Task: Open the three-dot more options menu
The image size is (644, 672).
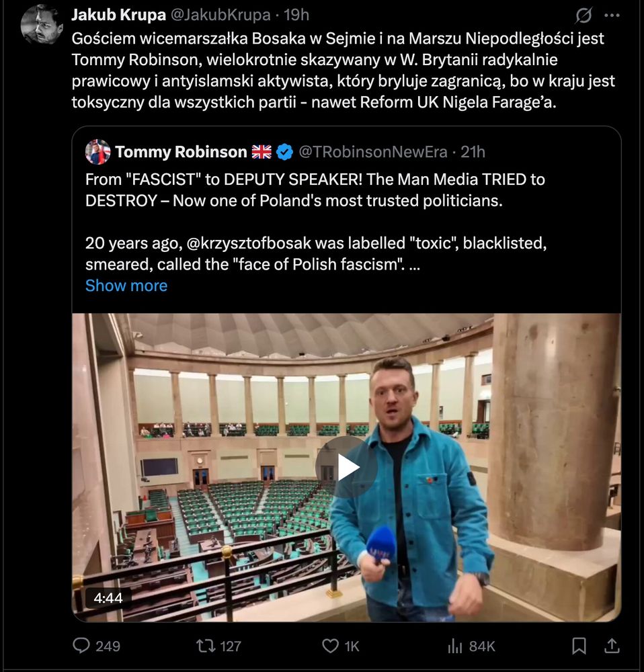Action: (x=612, y=15)
